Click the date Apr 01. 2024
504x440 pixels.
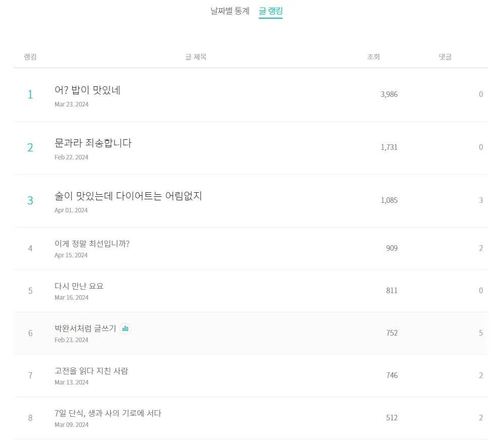point(71,210)
